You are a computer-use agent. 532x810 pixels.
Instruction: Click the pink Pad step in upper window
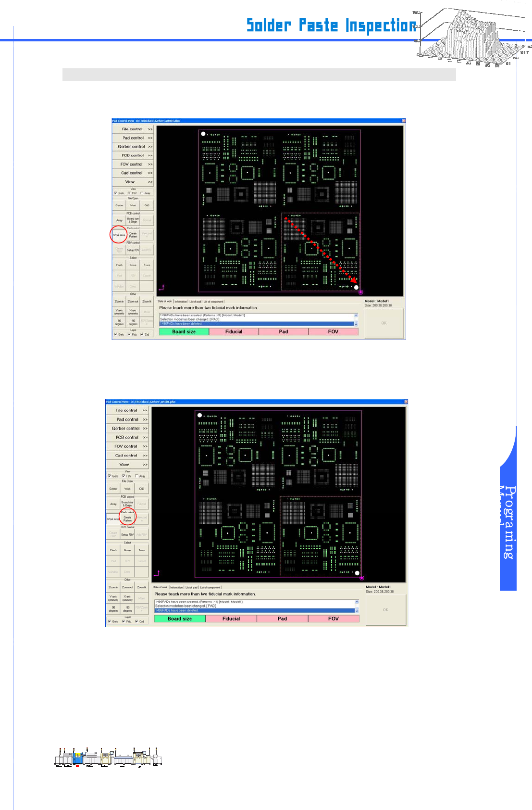[x=284, y=332]
